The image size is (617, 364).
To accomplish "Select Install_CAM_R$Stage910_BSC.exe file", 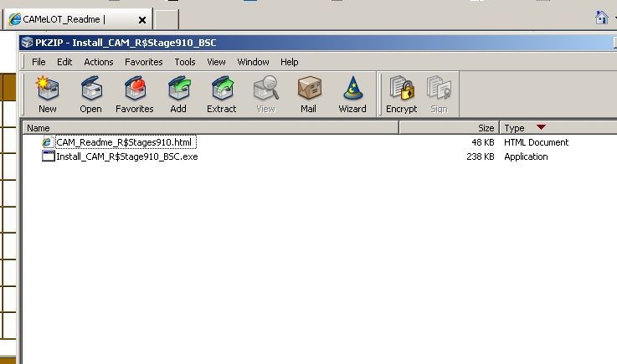I will coord(127,156).
